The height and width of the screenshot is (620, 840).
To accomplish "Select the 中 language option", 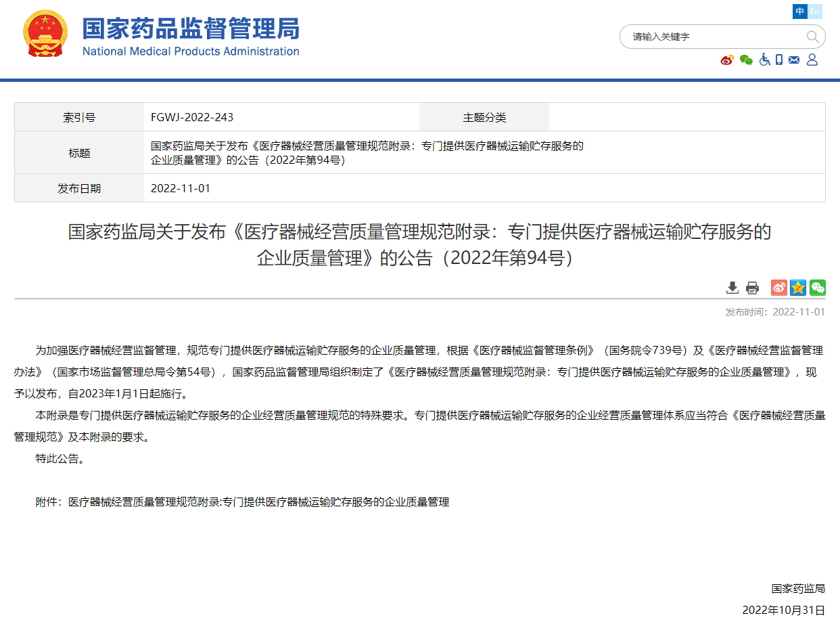I will (800, 12).
